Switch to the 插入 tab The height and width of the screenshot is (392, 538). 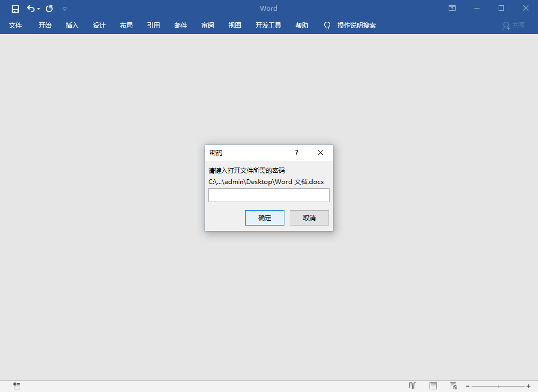click(x=72, y=26)
